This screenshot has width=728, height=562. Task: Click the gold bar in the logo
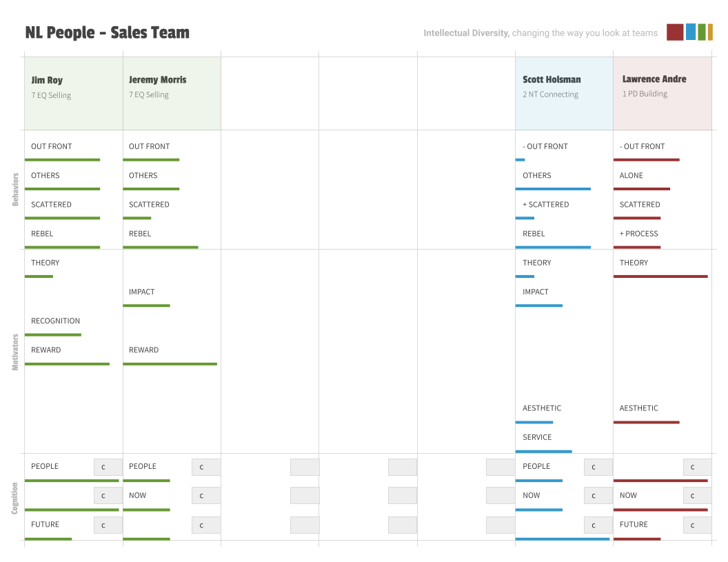710,32
